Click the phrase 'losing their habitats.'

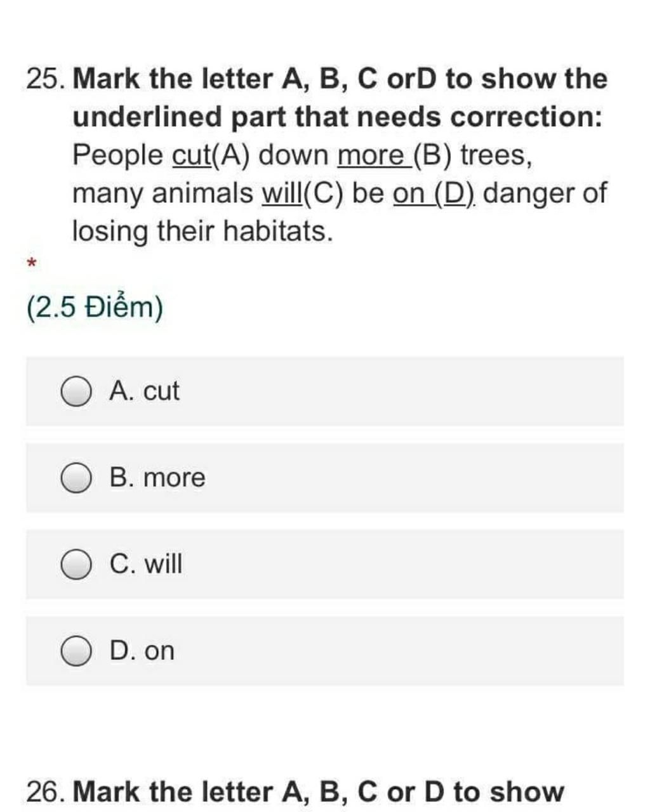click(x=202, y=231)
